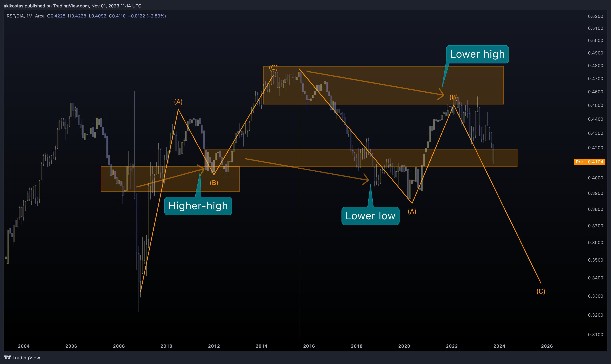This screenshot has height=364, width=611.
Task: Click the 'Pre' price tag label
Action: [x=579, y=162]
